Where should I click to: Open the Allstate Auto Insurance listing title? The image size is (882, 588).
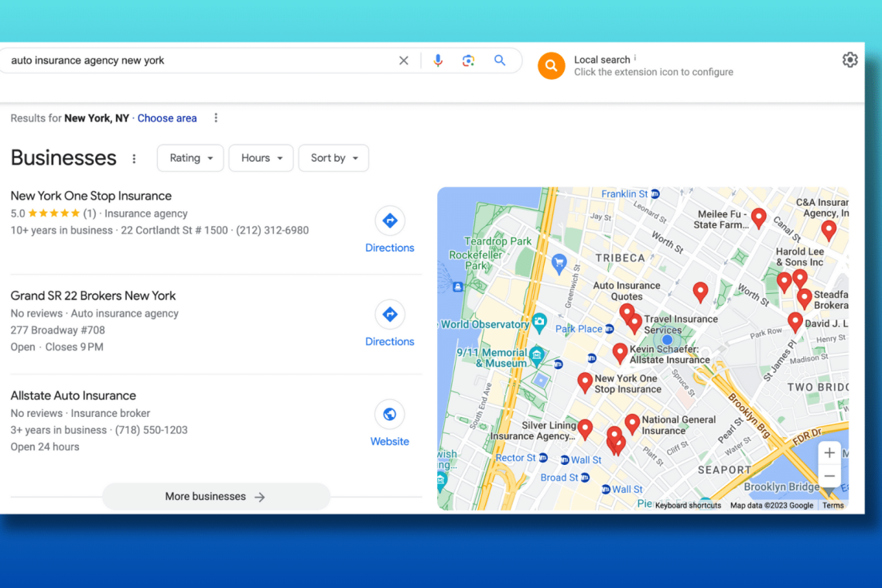click(73, 395)
